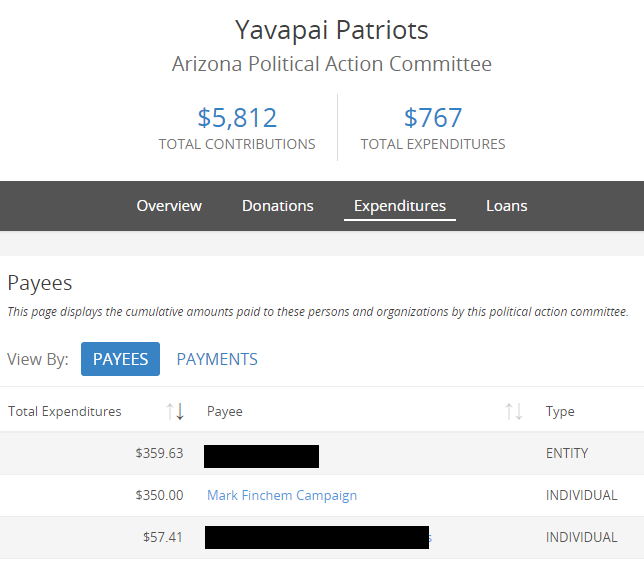Sort by Total Expenditures arrows icon

click(x=175, y=411)
